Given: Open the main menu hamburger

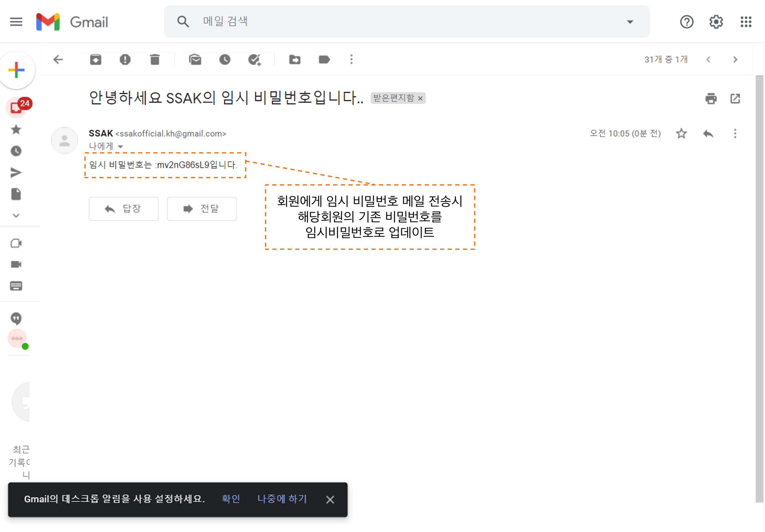Looking at the screenshot, I should coord(16,22).
